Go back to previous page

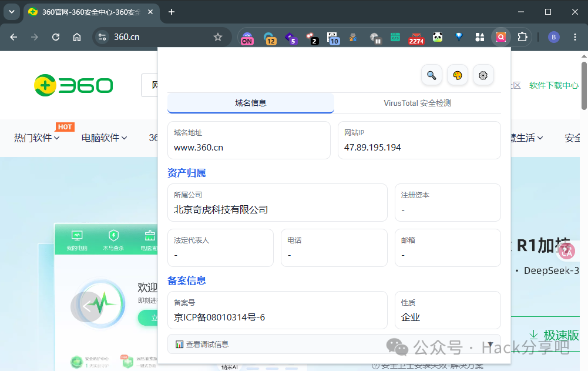[14, 37]
